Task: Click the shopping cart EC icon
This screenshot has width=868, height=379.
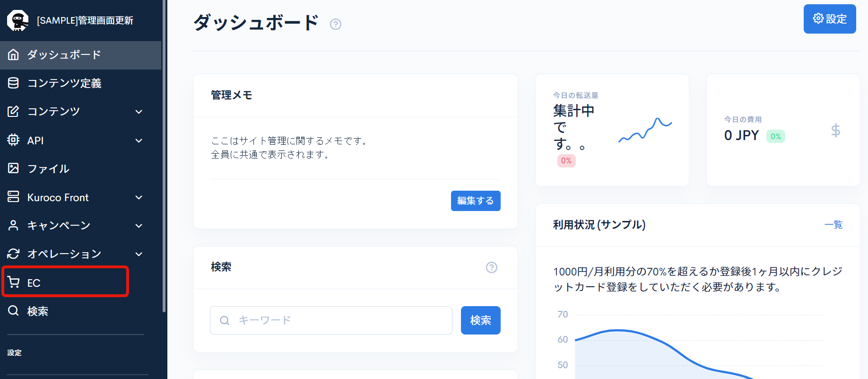Action: pyautogui.click(x=14, y=282)
